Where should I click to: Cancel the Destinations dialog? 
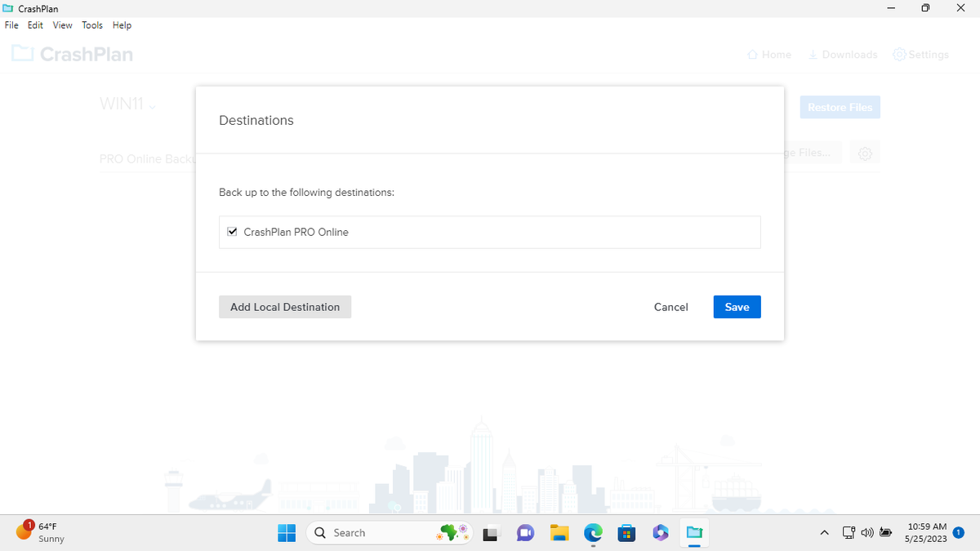[x=670, y=307]
